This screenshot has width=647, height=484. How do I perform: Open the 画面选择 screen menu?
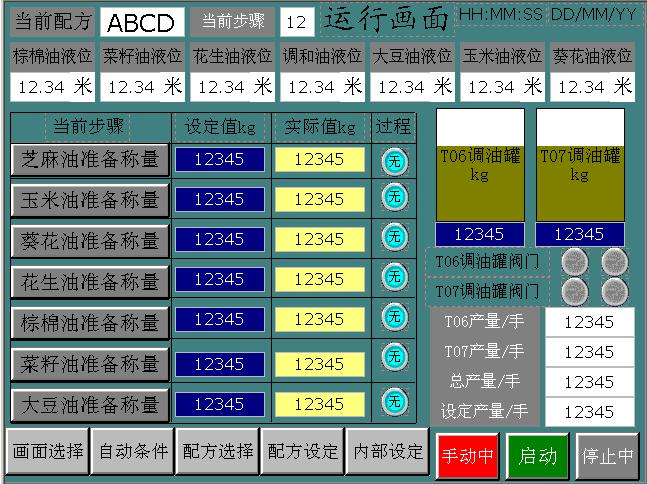[x=47, y=451]
